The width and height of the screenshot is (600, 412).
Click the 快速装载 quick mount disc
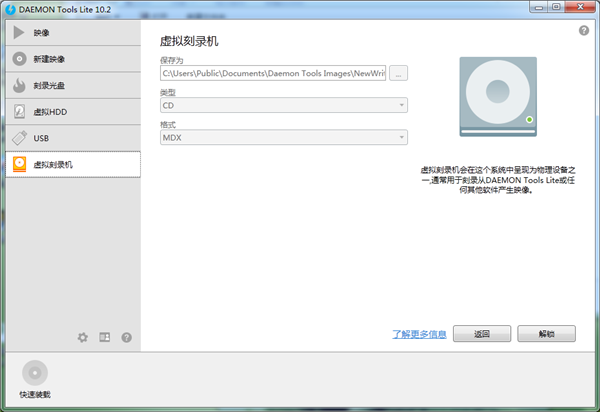click(35, 373)
